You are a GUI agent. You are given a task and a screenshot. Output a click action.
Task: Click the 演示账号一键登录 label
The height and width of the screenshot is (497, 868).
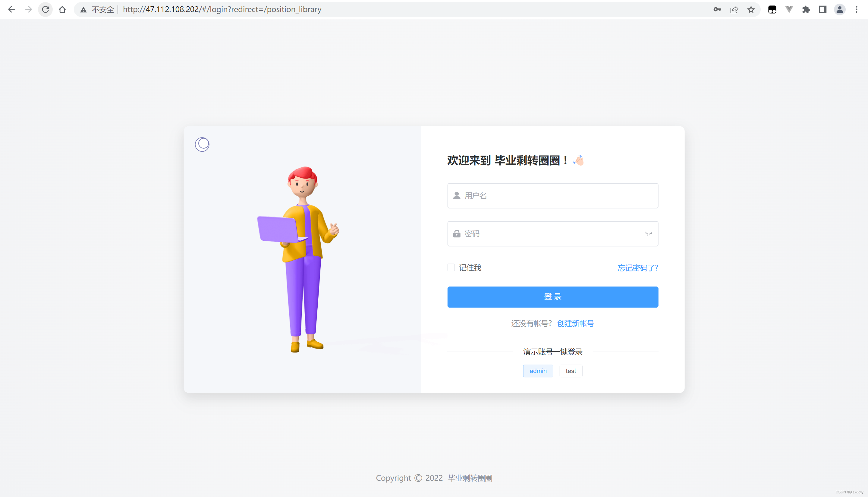click(552, 352)
